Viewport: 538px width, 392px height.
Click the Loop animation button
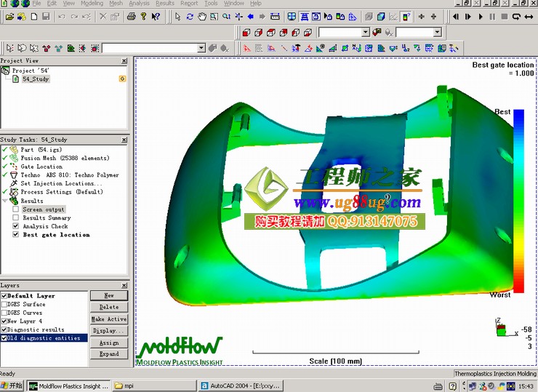[x=516, y=17]
